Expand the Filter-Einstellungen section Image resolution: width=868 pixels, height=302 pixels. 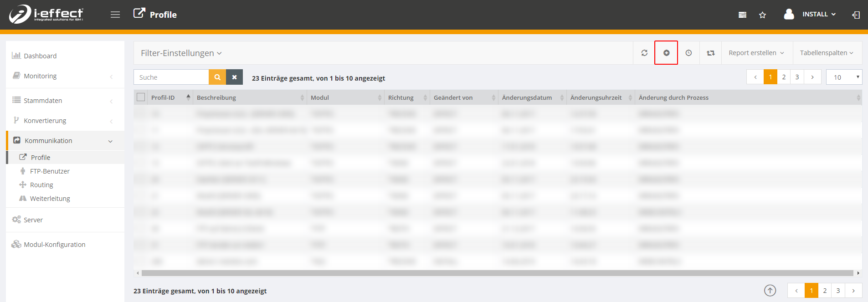point(181,53)
